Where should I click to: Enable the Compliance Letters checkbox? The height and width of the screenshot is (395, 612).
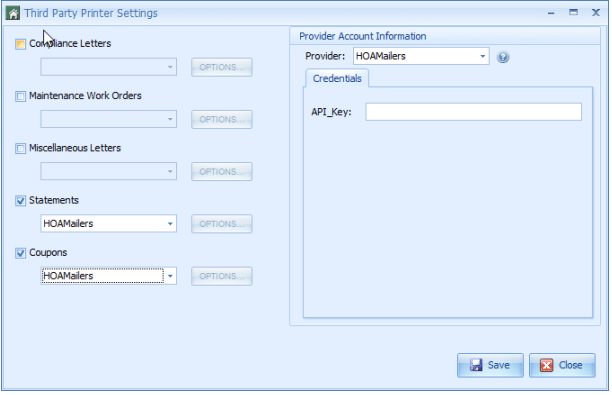pyautogui.click(x=20, y=44)
